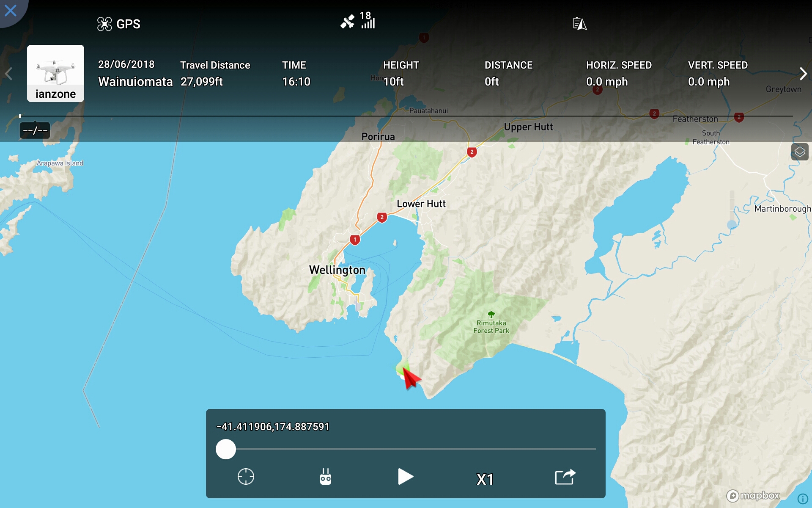The image size is (812, 508).
Task: Click the Upper Hutt map label
Action: [528, 127]
